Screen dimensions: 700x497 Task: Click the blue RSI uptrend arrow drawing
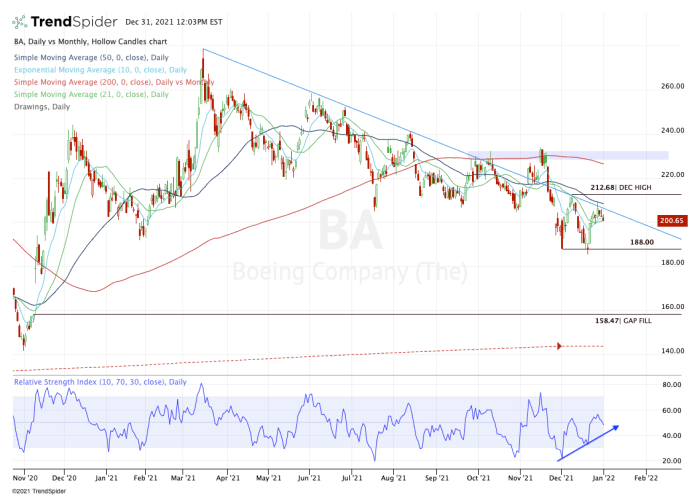pos(588,443)
